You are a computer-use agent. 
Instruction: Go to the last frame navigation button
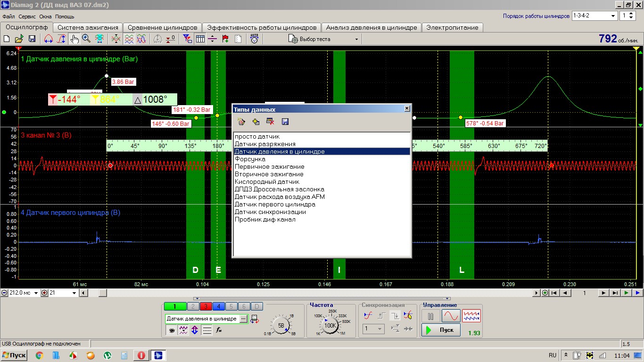(x=615, y=293)
